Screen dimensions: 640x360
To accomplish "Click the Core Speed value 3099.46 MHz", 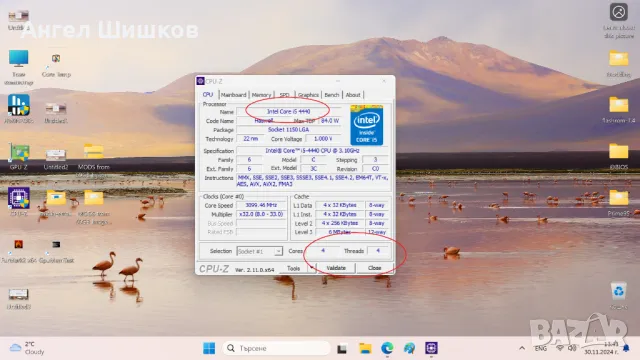I will coord(261,205).
